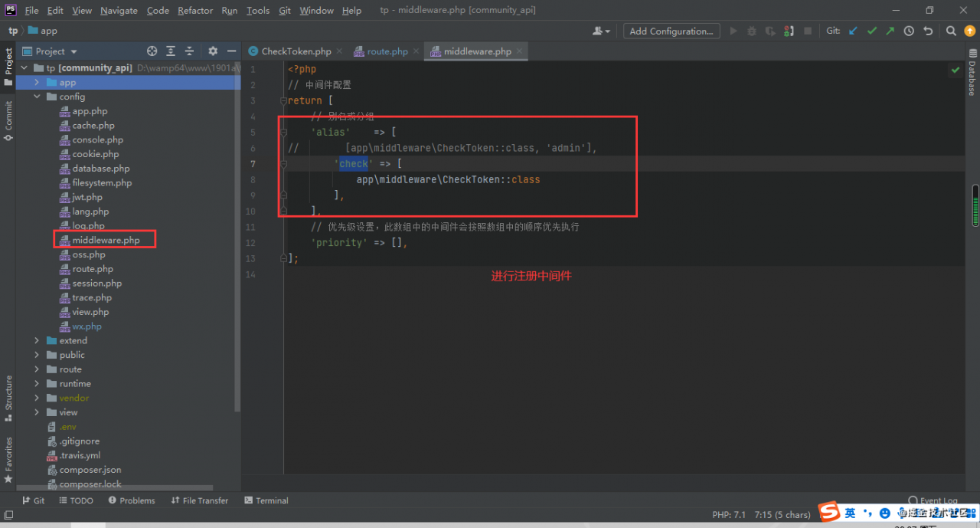Open the Favorites side tab

coord(8,460)
